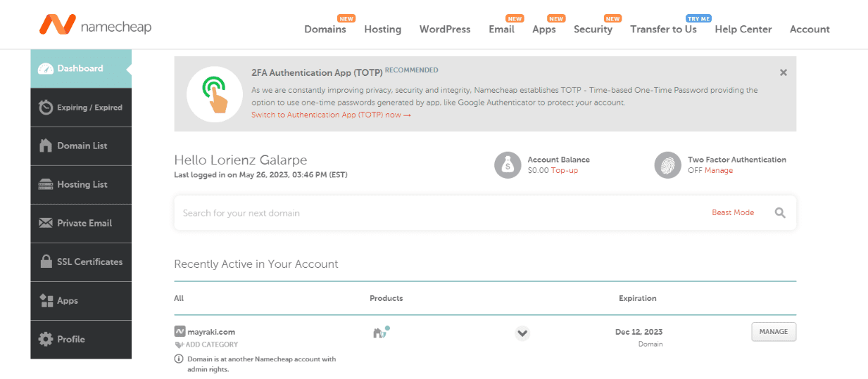Open Profile in the sidebar
This screenshot has width=868, height=379.
pyautogui.click(x=81, y=340)
